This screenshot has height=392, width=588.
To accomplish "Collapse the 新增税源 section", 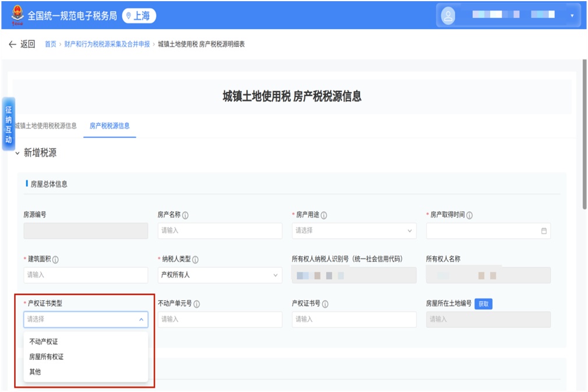I will pyautogui.click(x=18, y=153).
